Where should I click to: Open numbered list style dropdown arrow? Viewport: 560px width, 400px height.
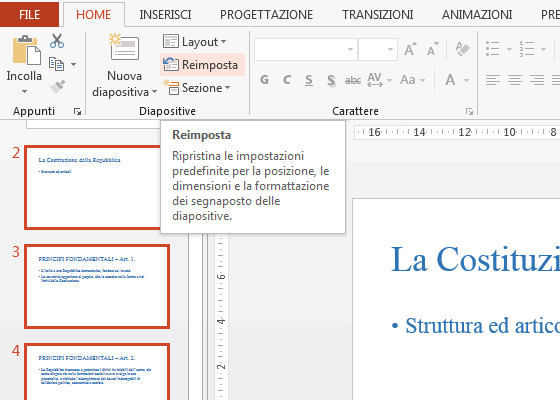point(543,49)
